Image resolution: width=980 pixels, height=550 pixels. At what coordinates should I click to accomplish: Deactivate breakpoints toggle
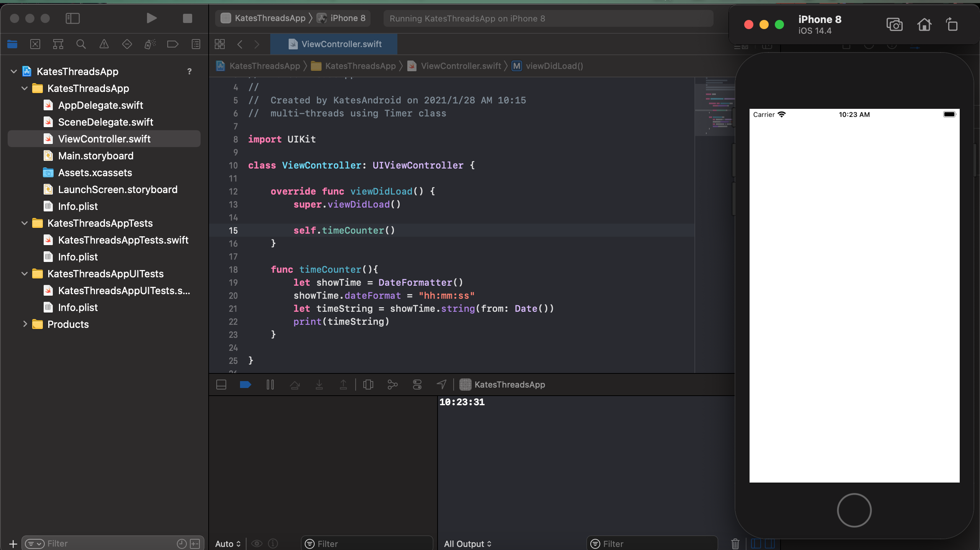[x=245, y=385]
